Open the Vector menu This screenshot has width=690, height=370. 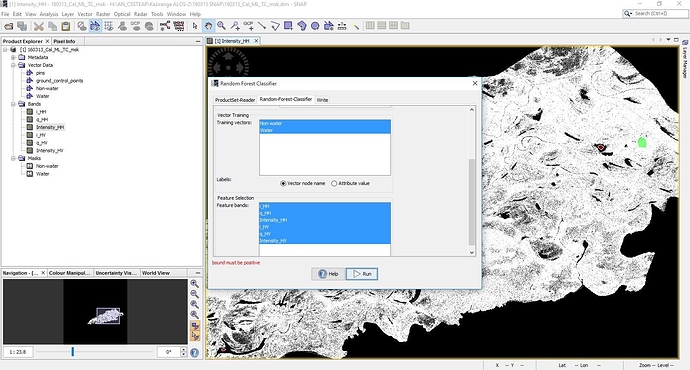(85, 14)
